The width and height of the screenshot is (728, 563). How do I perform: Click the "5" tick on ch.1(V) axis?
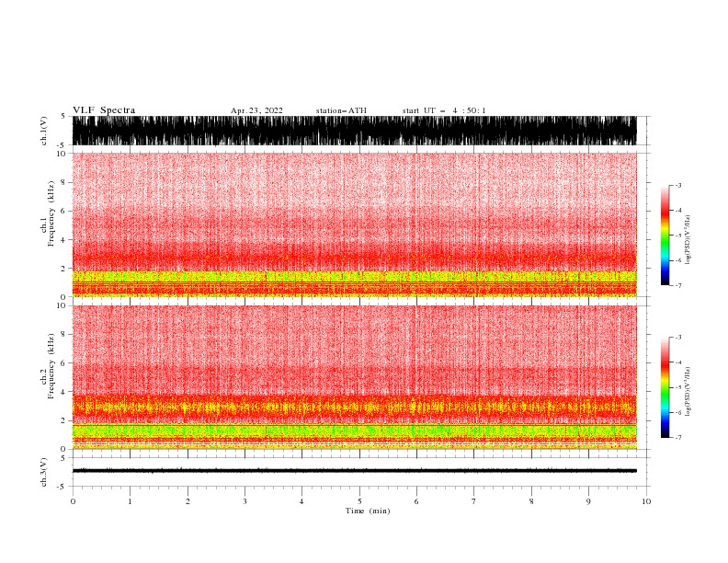click(x=63, y=117)
